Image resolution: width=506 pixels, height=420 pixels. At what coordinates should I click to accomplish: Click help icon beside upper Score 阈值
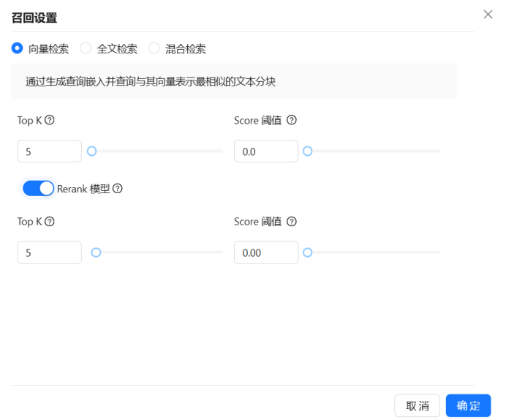[292, 121]
